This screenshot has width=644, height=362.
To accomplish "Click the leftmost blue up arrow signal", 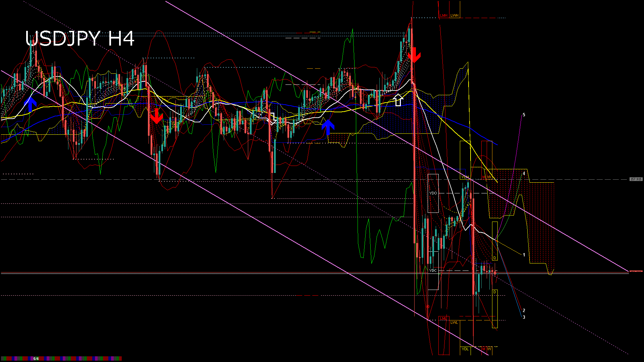I will (x=31, y=104).
